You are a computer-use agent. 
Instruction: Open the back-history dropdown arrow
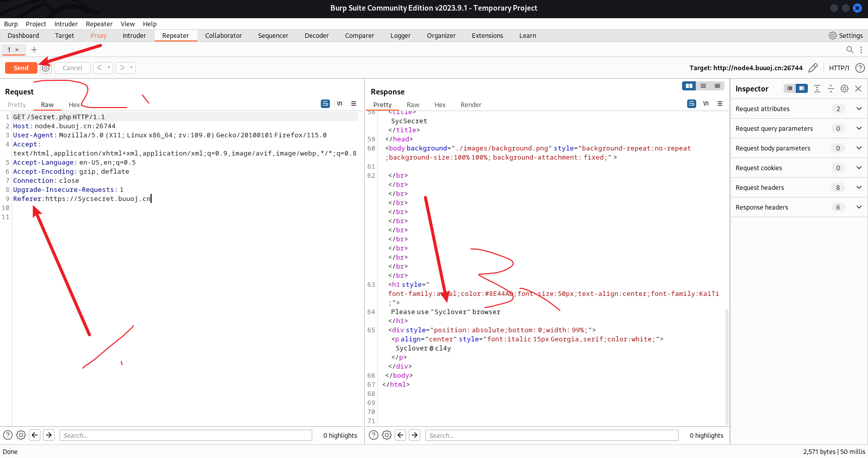[x=109, y=68]
